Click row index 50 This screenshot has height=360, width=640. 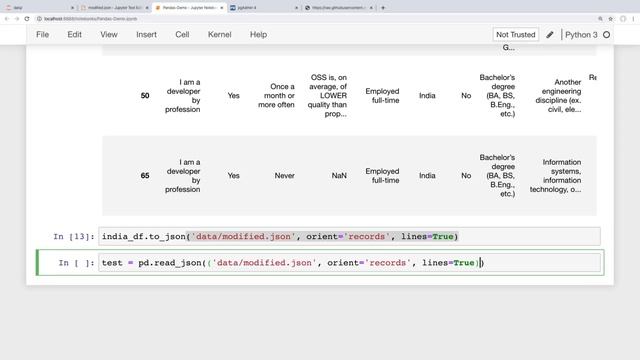tap(145, 96)
